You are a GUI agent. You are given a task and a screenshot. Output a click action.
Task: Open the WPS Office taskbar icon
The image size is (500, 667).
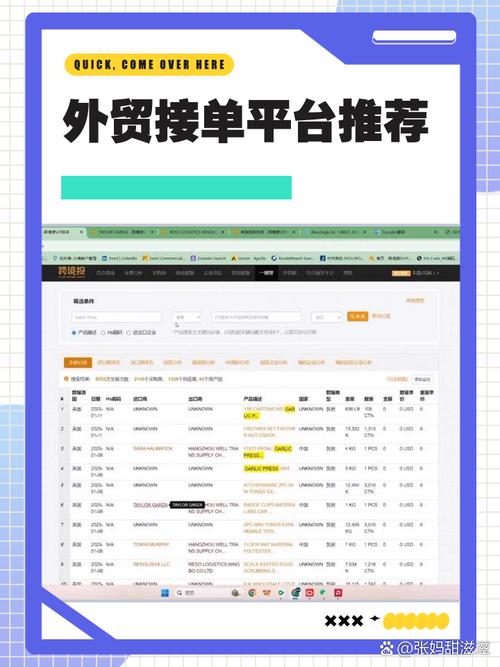pos(267,593)
